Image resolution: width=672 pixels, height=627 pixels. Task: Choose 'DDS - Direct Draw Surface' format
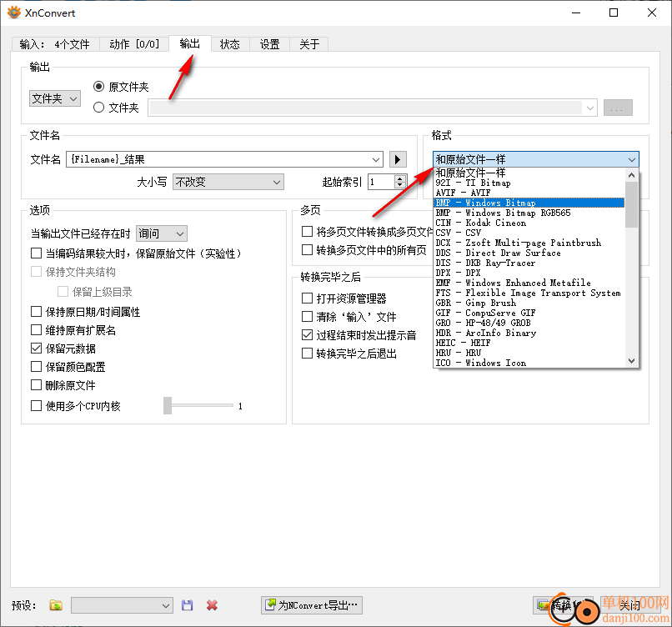tap(529, 253)
